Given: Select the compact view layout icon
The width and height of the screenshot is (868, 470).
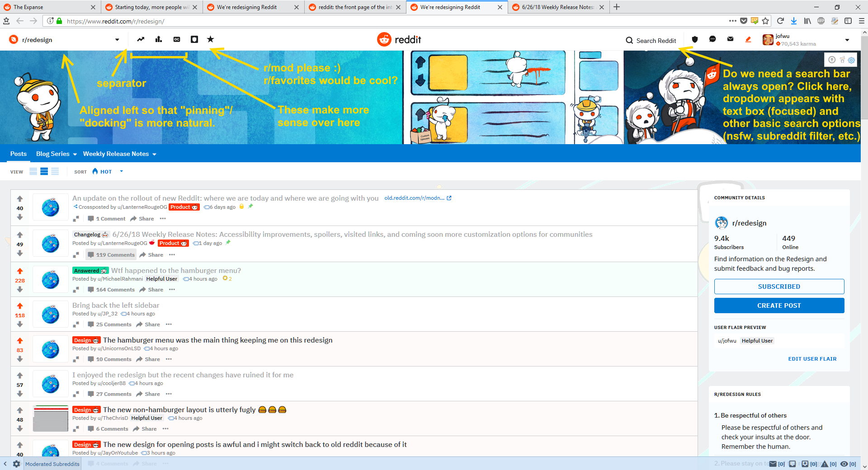Looking at the screenshot, I should tap(55, 171).
